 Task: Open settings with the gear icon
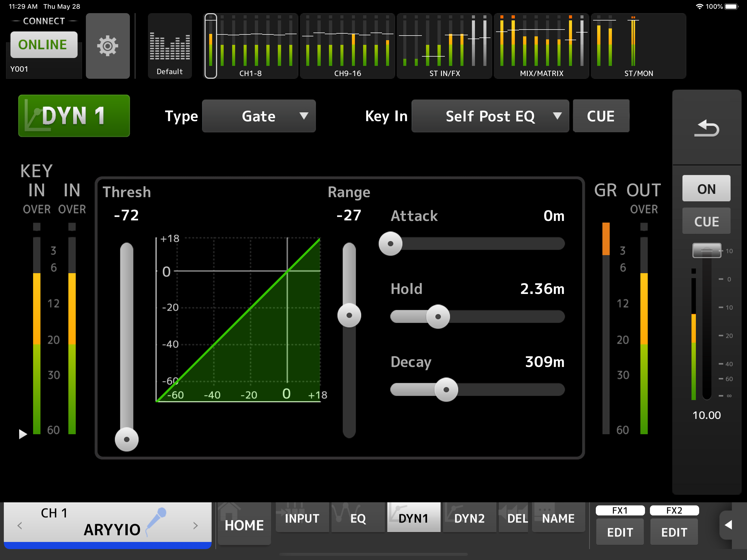tap(107, 46)
